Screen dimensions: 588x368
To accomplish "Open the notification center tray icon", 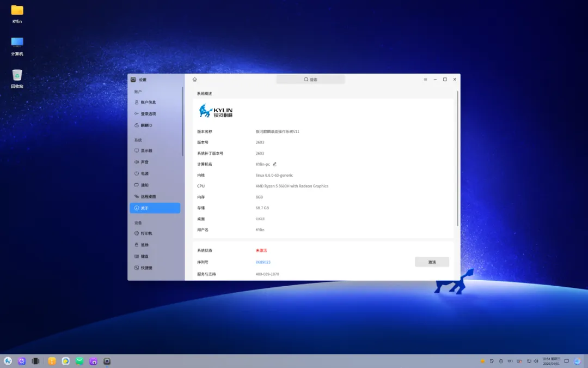I will (567, 361).
